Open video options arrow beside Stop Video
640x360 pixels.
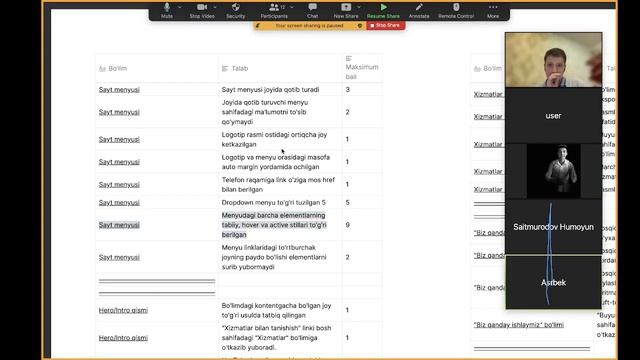tap(215, 7)
